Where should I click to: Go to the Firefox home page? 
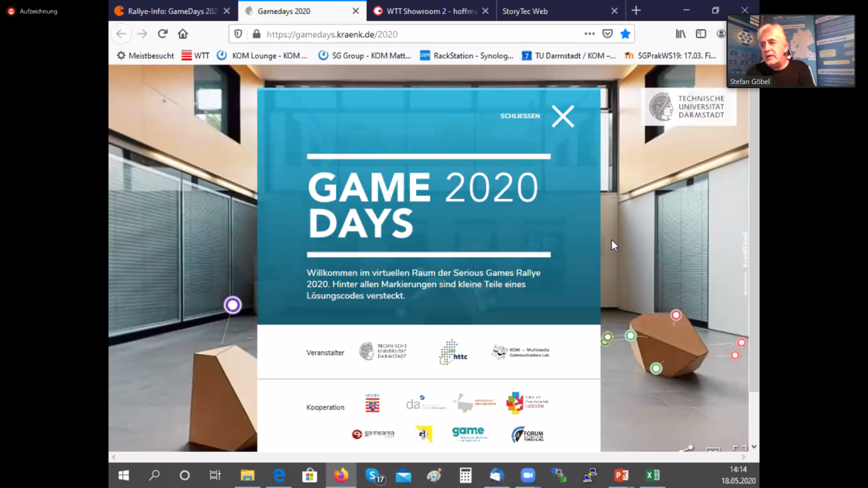[183, 33]
